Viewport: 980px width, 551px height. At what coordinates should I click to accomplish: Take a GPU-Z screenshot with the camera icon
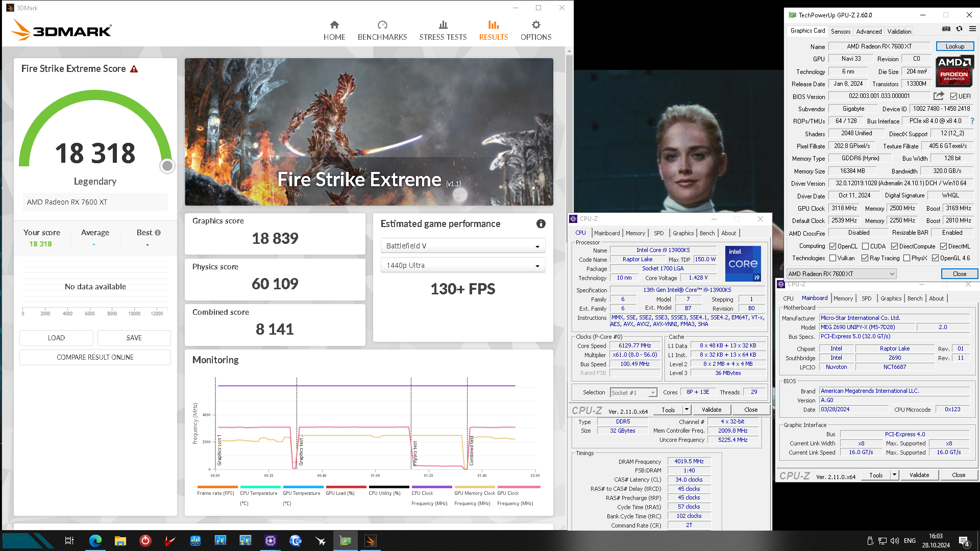pyautogui.click(x=946, y=29)
